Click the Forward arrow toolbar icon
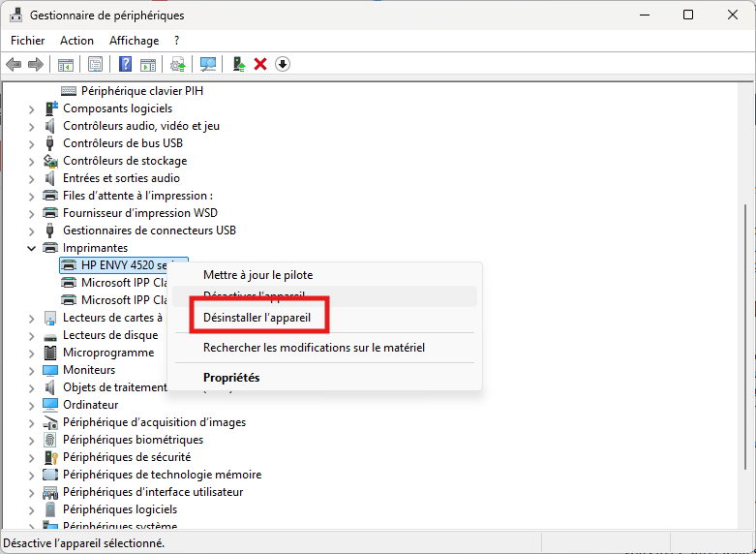 point(36,64)
